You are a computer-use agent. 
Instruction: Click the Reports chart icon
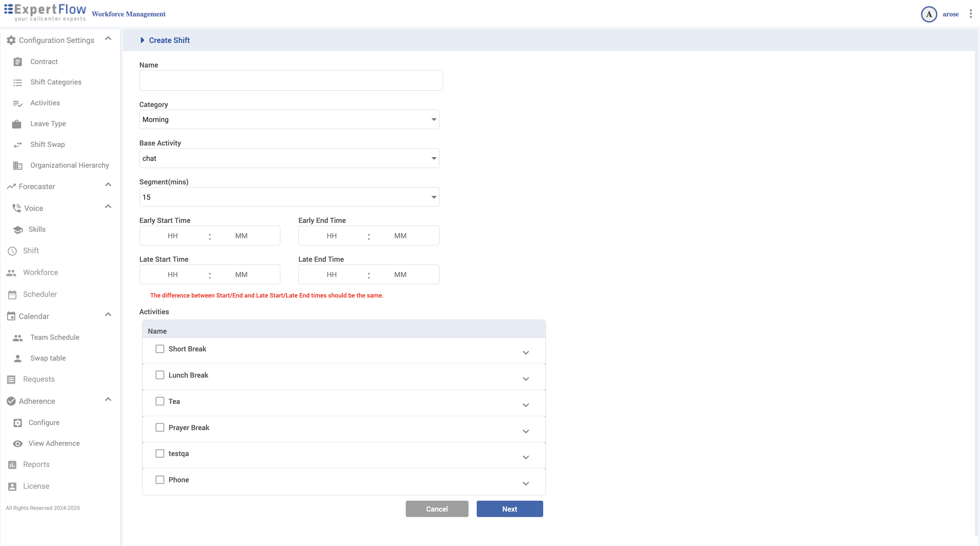(12, 465)
